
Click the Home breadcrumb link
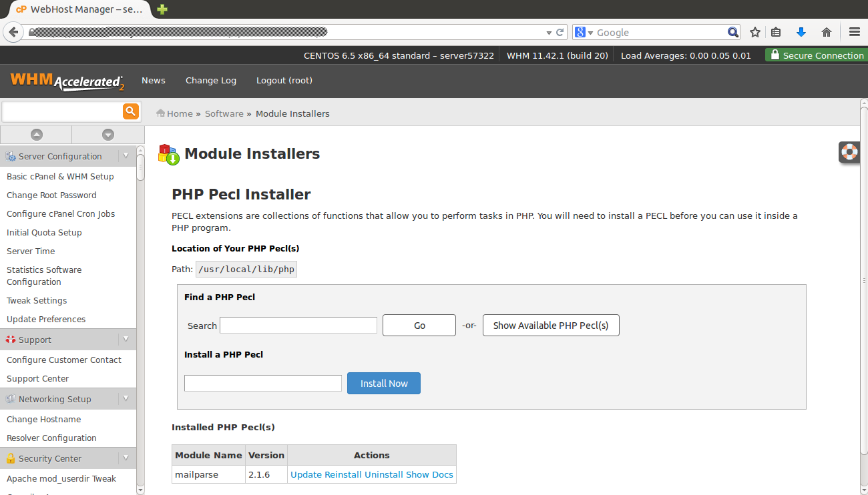(180, 113)
